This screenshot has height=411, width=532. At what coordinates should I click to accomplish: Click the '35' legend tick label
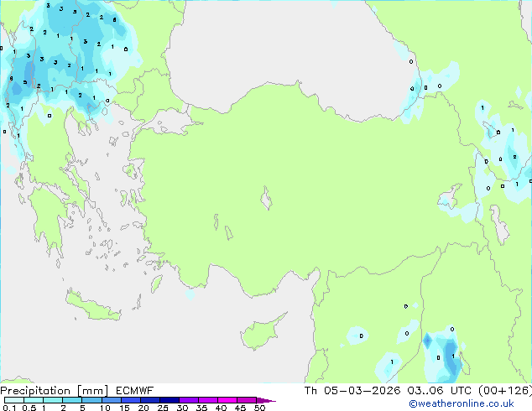pos(201,408)
